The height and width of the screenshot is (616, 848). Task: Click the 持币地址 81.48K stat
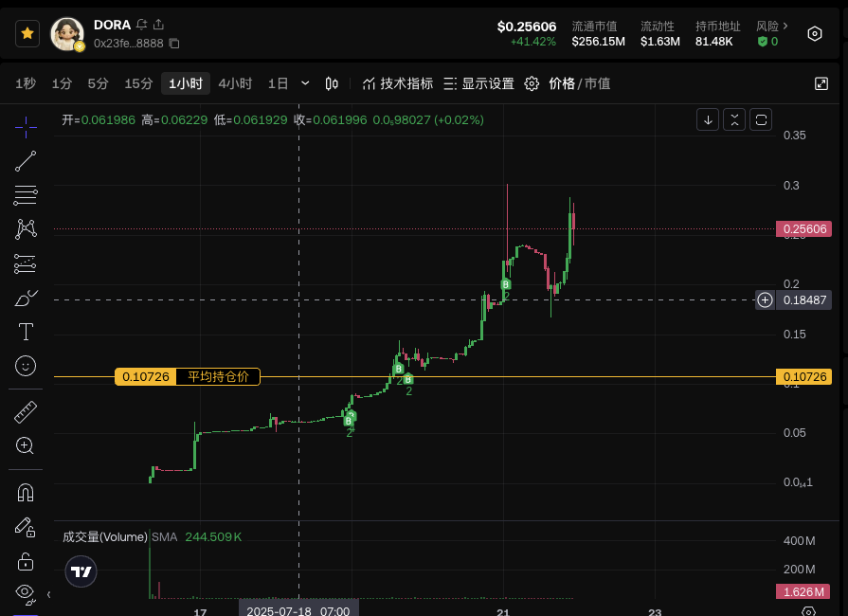pyautogui.click(x=717, y=33)
